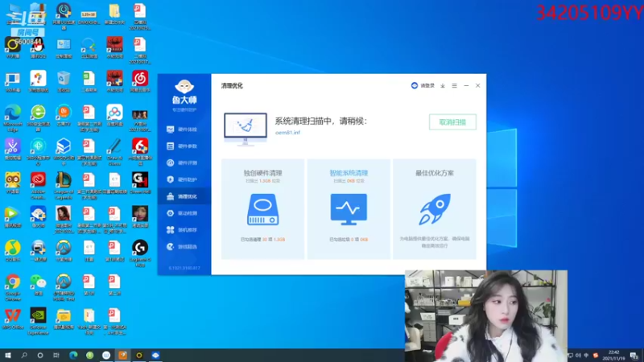Open NetEase Cloud Music desktop icon

coord(140,82)
